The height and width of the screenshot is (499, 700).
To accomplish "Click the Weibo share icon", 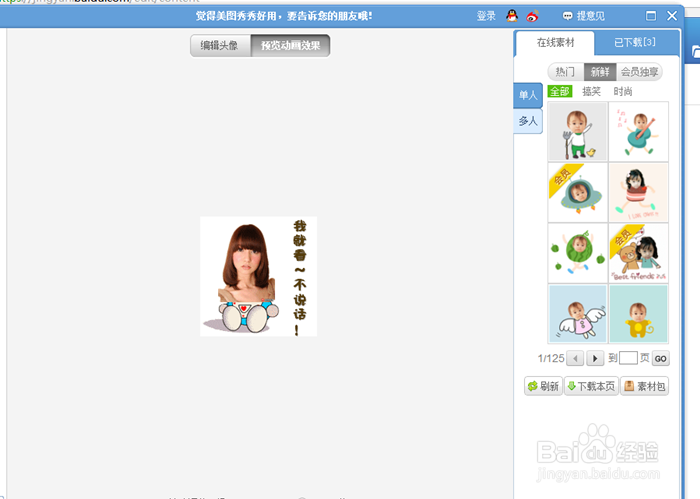I will [532, 16].
